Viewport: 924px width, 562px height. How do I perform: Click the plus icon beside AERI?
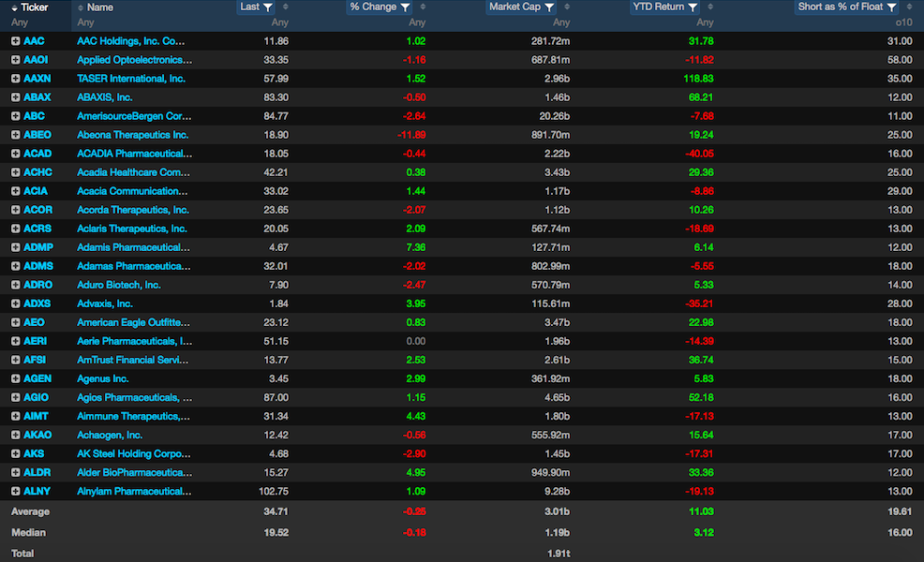coord(15,341)
